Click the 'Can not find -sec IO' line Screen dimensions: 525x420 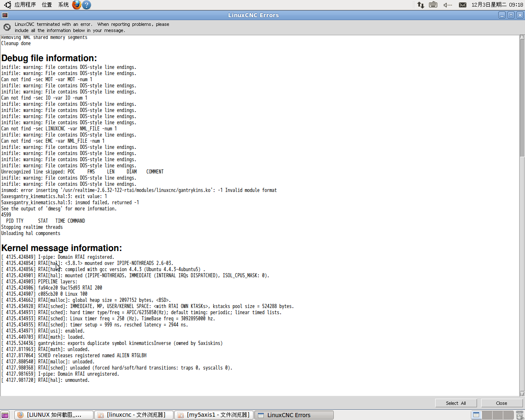click(44, 98)
